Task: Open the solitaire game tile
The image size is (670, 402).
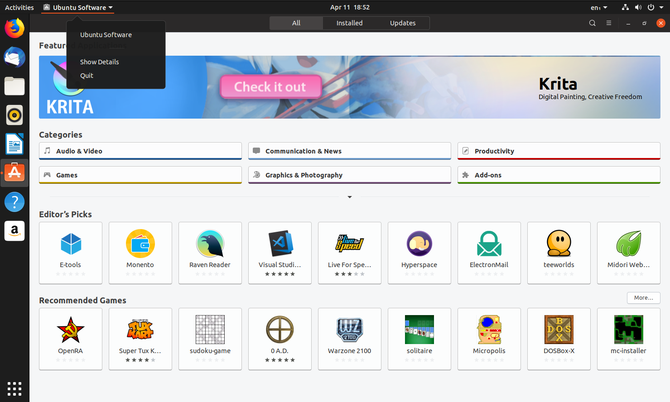Action: tap(419, 339)
